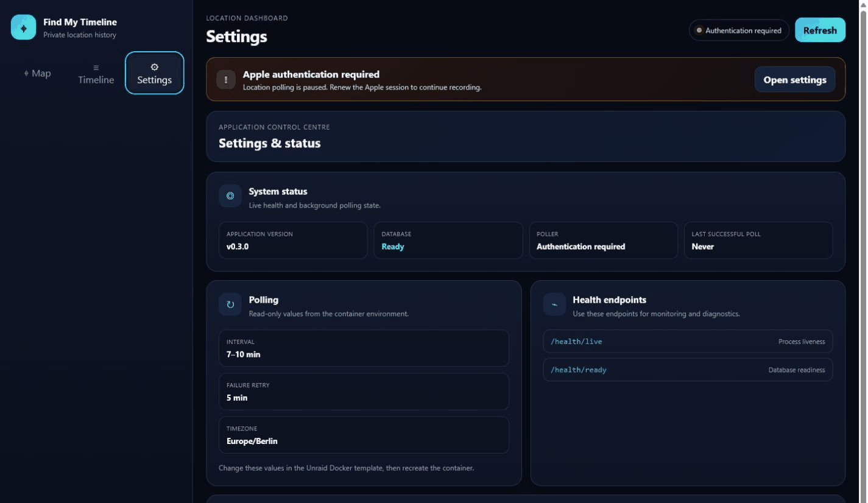Click the Apple authentication required heading
The image size is (868, 503).
(x=311, y=74)
